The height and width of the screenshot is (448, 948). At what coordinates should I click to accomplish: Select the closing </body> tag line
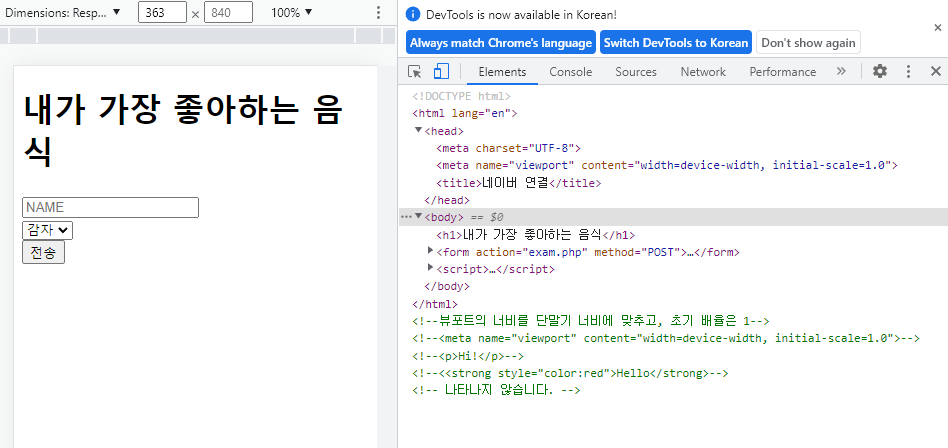click(x=447, y=286)
